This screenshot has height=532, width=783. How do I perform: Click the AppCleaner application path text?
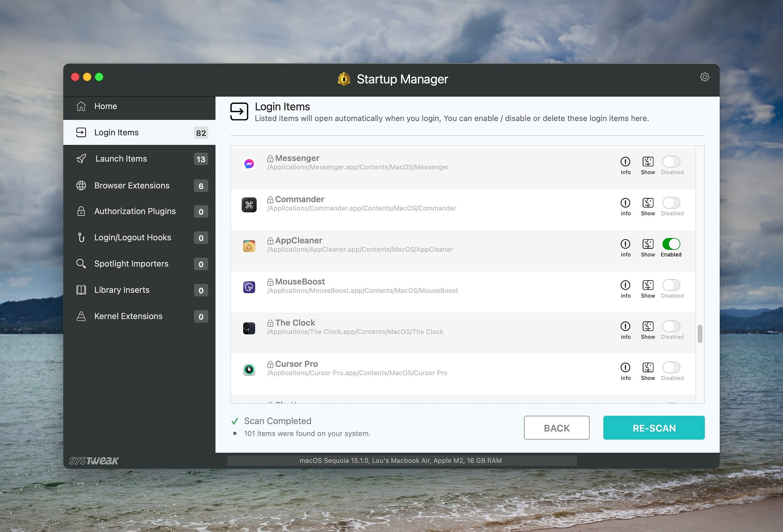click(360, 250)
